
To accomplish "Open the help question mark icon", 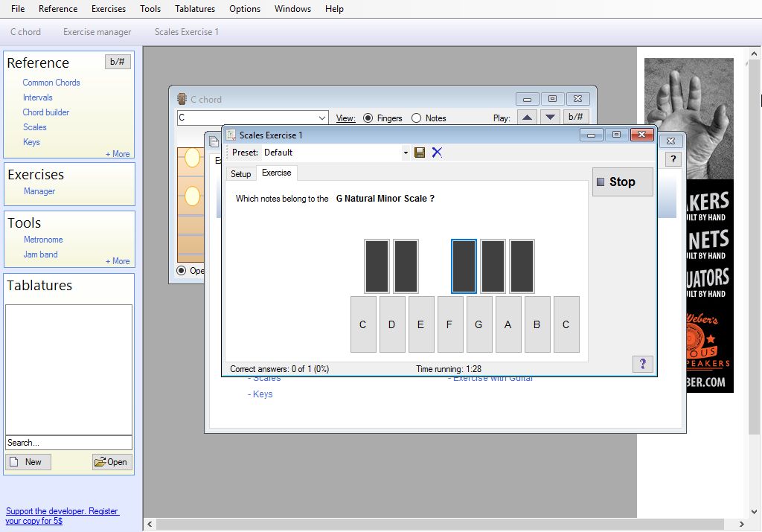I will 643,364.
